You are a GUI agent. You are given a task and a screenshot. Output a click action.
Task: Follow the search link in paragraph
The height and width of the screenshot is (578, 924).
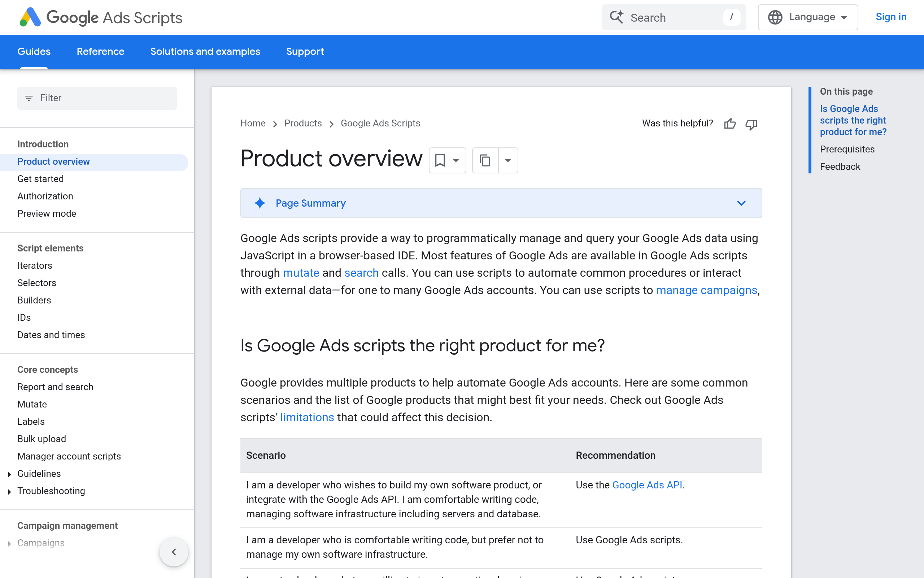pos(361,273)
